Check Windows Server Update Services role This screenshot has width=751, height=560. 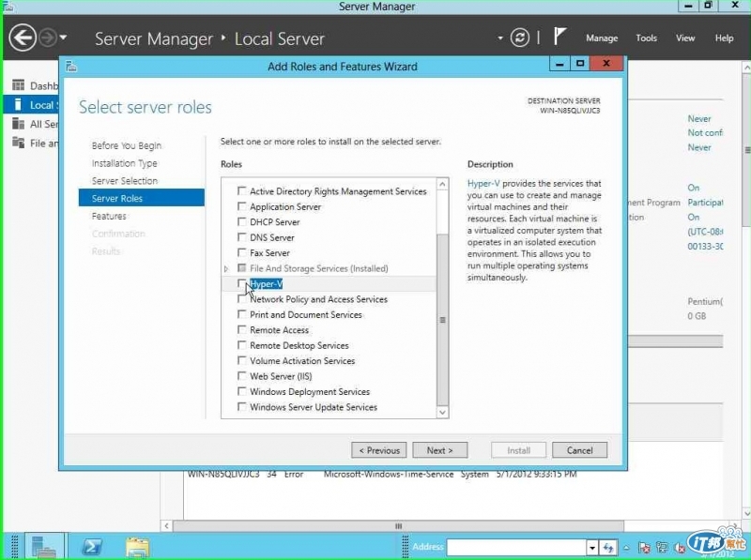tap(242, 407)
